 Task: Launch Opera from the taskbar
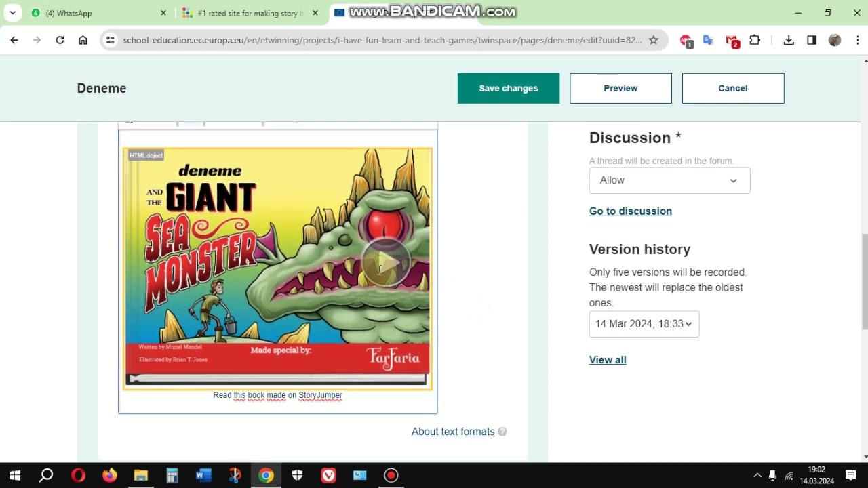(78, 475)
